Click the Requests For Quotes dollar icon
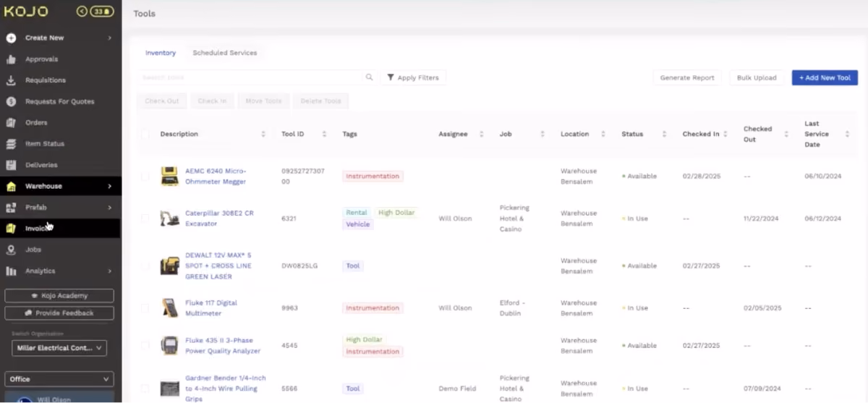This screenshot has width=868, height=403. [11, 101]
